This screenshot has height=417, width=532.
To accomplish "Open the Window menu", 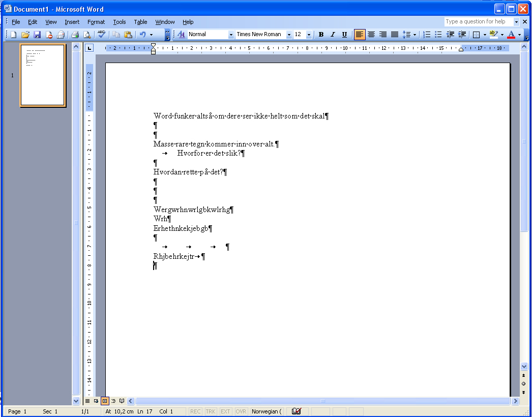I will 165,22.
